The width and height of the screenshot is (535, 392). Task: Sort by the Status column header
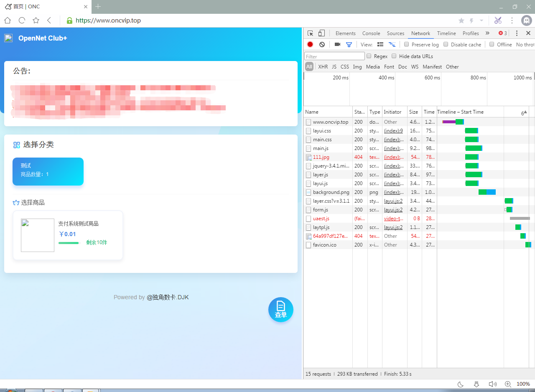pyautogui.click(x=360, y=112)
